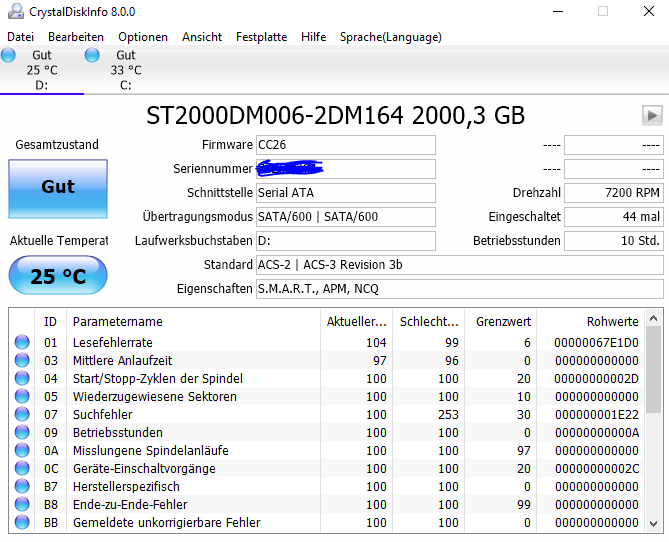Click the Mittlere Anlaufzeit parameter name
Screen dimensions: 669x542
[x=122, y=360]
